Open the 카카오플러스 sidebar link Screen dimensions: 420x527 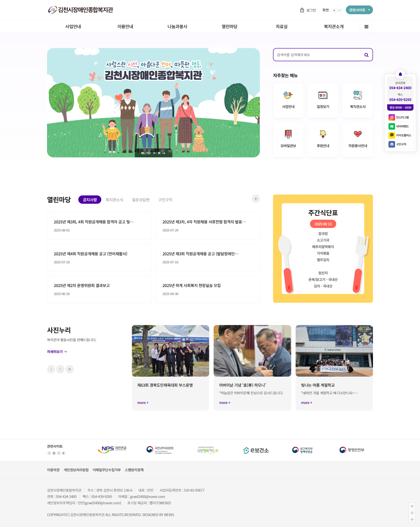pos(400,135)
